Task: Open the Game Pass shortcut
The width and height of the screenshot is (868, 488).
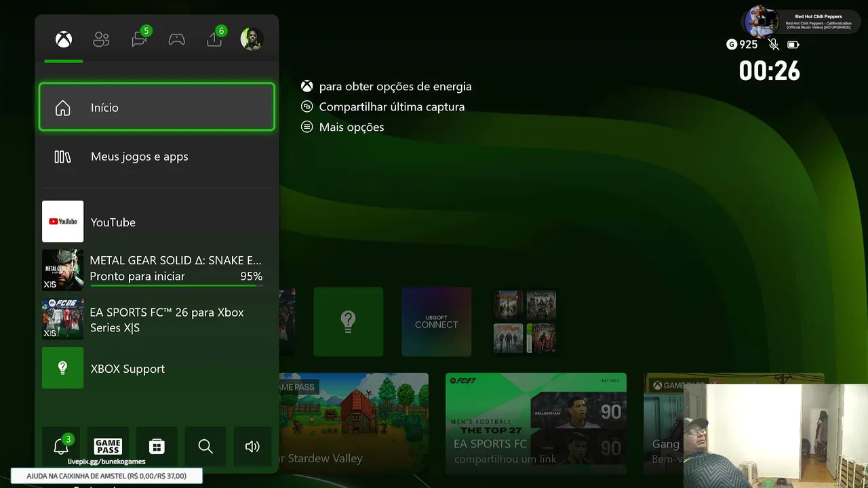Action: pos(108,446)
